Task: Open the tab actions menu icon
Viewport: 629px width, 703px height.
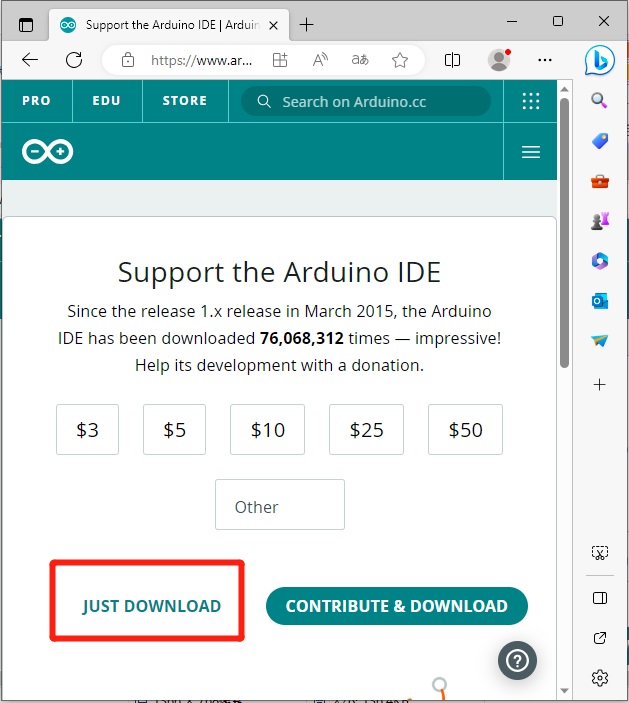Action: pyautogui.click(x=26, y=25)
